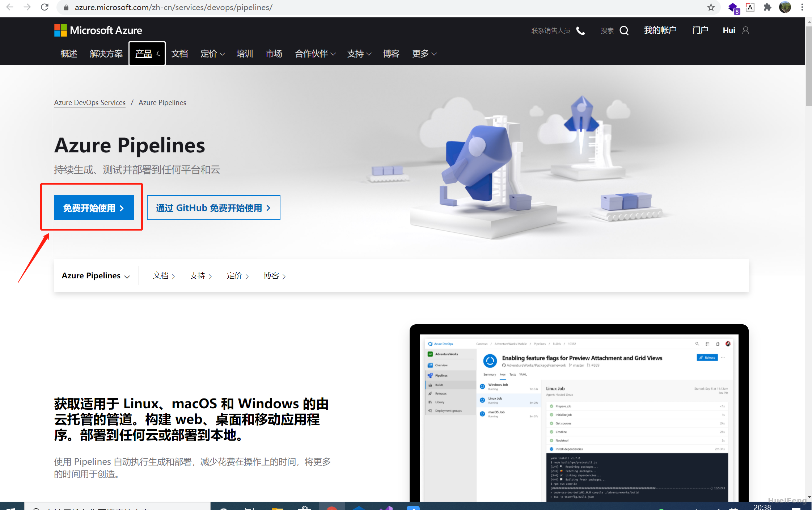
Task: Click the search magnifier icon
Action: click(624, 31)
